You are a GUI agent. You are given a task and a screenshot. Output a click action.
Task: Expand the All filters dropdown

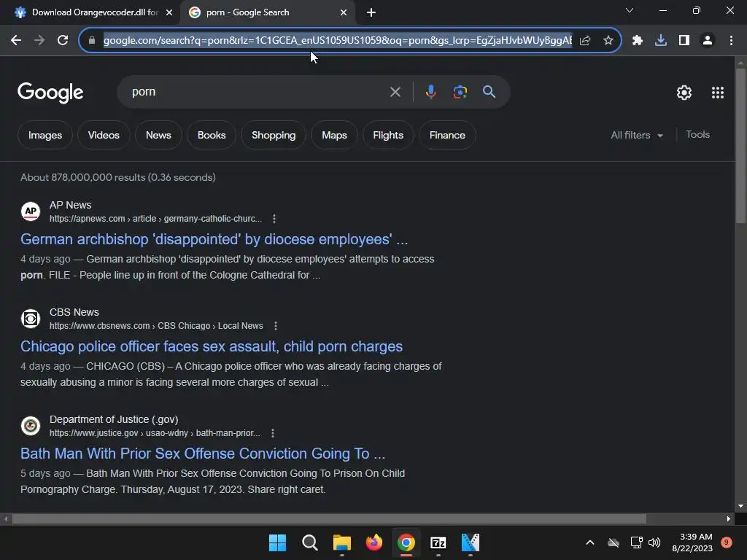pos(637,135)
